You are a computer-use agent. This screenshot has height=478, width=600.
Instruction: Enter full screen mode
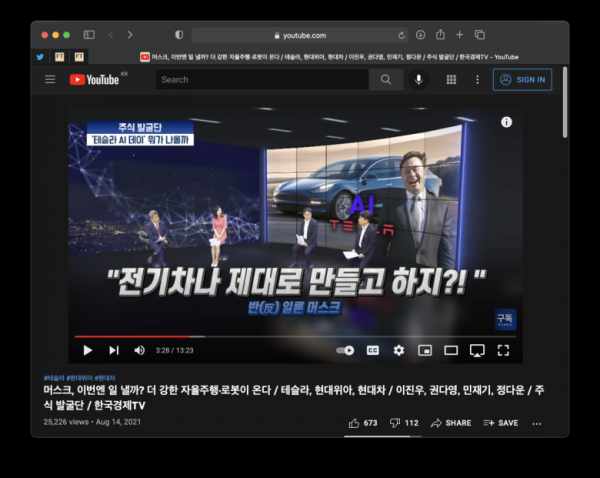pyautogui.click(x=503, y=350)
